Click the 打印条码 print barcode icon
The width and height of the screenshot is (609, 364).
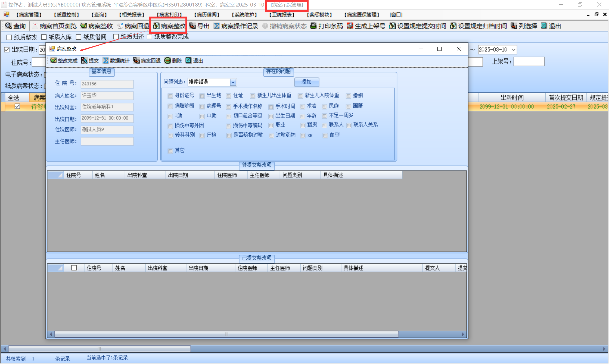(x=313, y=26)
